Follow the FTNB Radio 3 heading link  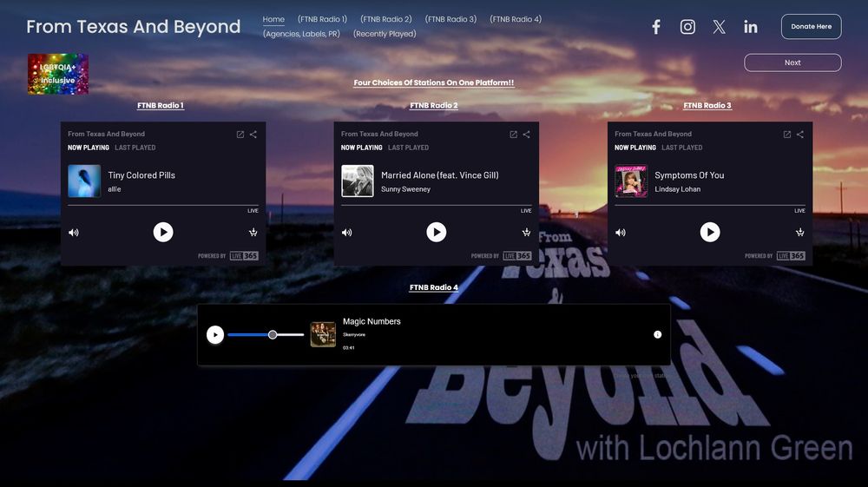707,105
